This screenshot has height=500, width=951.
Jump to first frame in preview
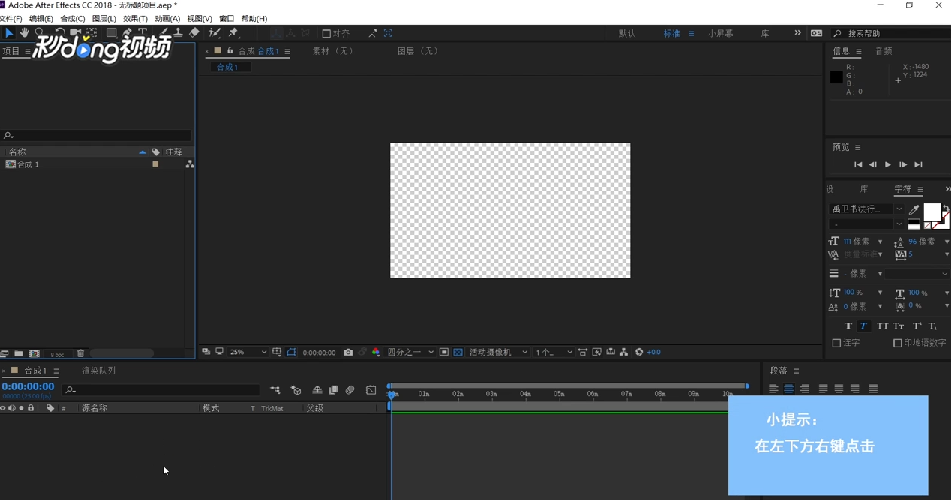pos(858,164)
